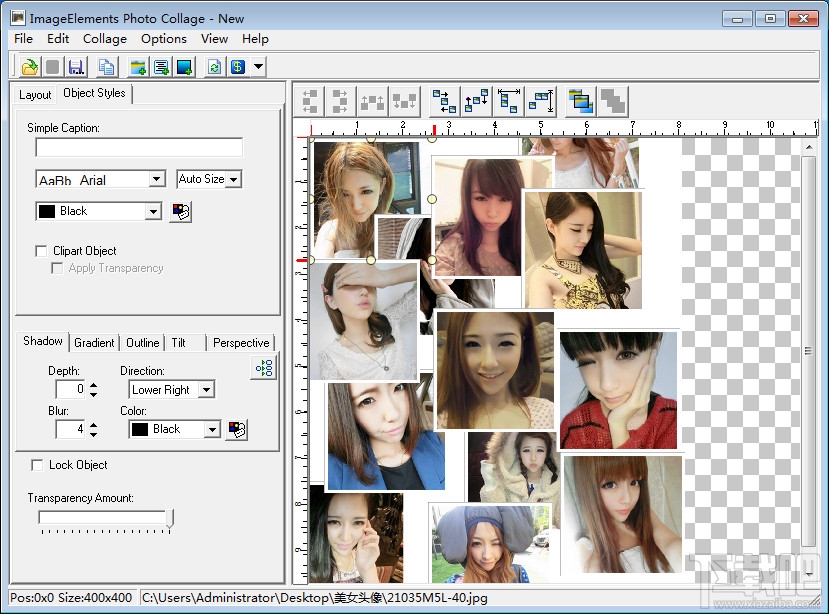Select the gray beanie hat girl photo
Image resolution: width=829 pixels, height=614 pixels.
pyautogui.click(x=492, y=544)
